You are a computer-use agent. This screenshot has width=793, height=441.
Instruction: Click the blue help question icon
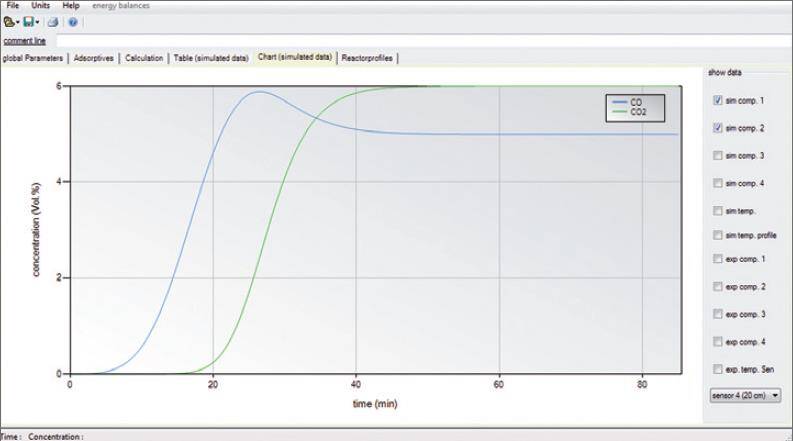pos(72,22)
